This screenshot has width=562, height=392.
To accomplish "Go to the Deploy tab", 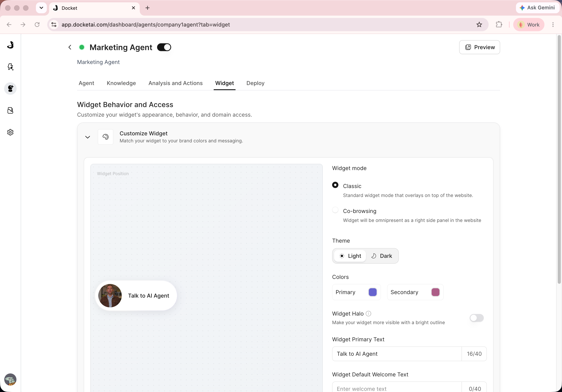I will point(255,83).
